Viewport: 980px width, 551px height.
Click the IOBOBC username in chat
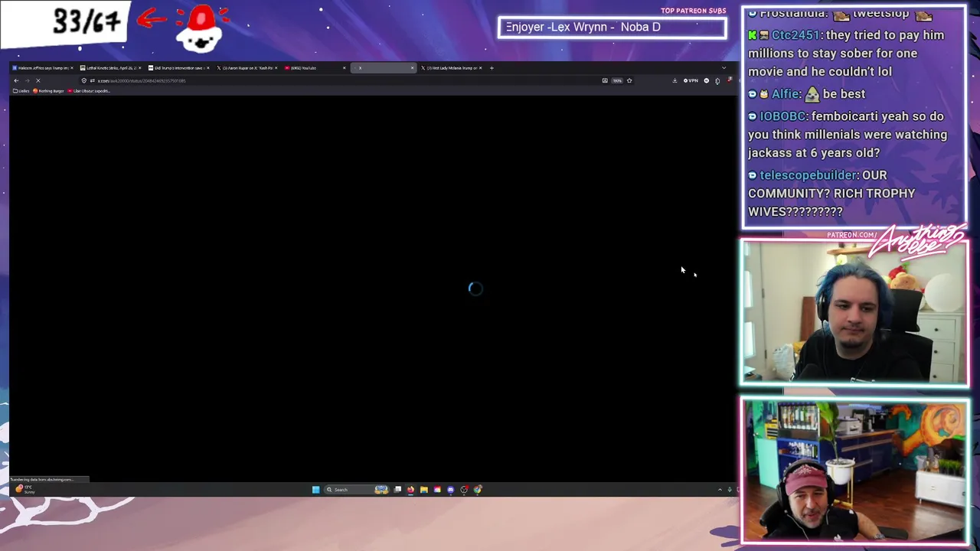point(782,116)
